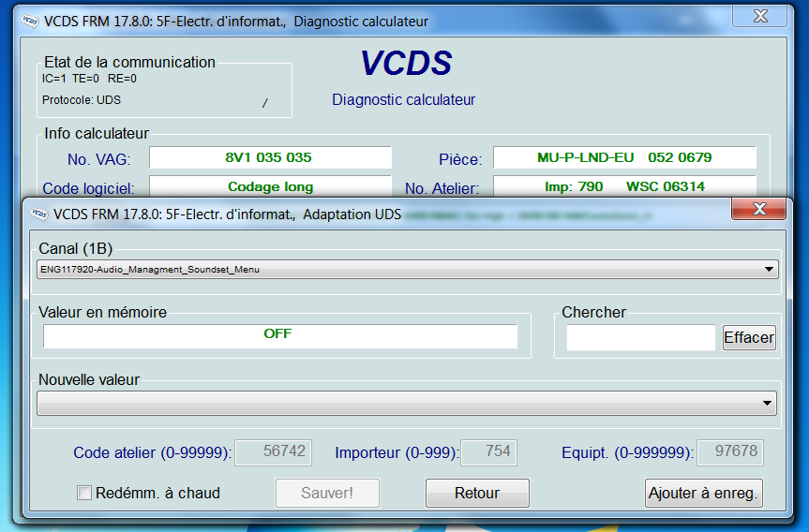Click the Retour button
809x532 pixels.
(x=477, y=493)
